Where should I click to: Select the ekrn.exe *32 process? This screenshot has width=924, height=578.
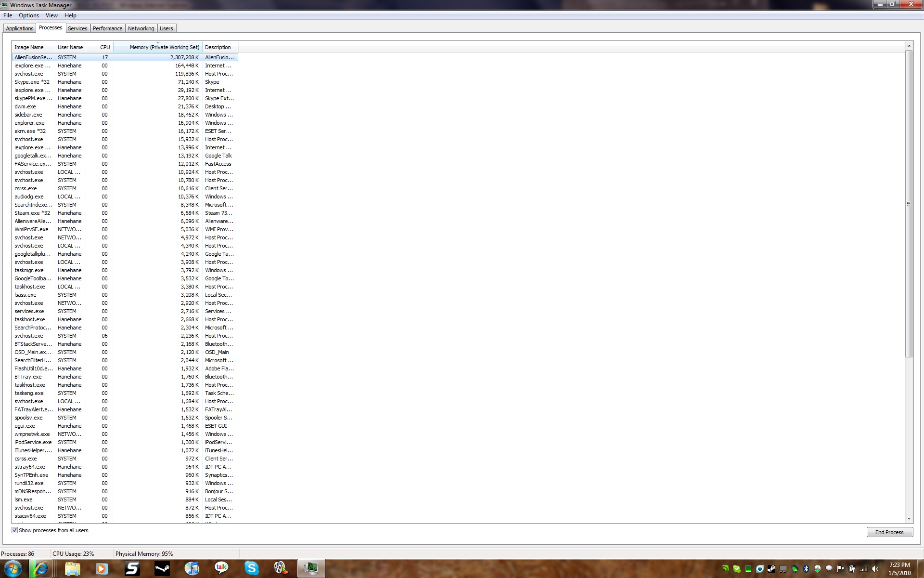pyautogui.click(x=125, y=131)
